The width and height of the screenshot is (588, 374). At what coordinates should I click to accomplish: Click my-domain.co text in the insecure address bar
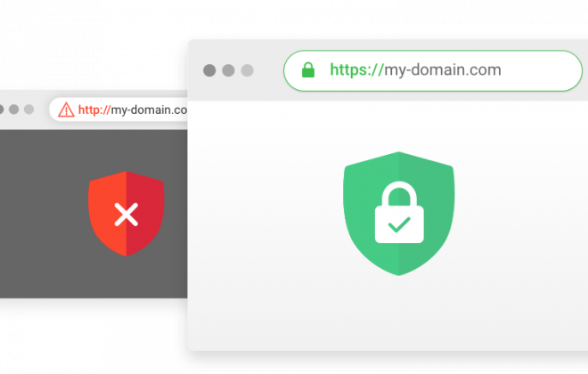point(149,110)
